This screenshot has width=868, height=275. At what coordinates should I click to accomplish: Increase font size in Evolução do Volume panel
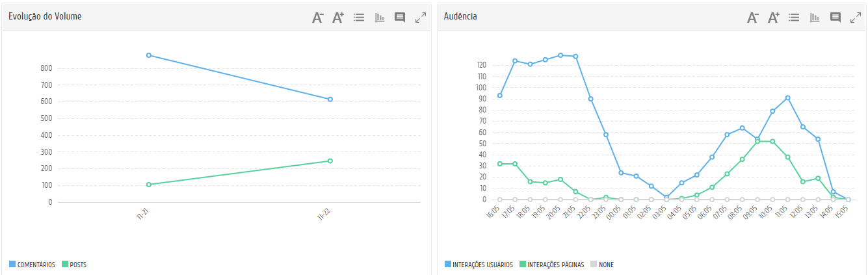[338, 18]
